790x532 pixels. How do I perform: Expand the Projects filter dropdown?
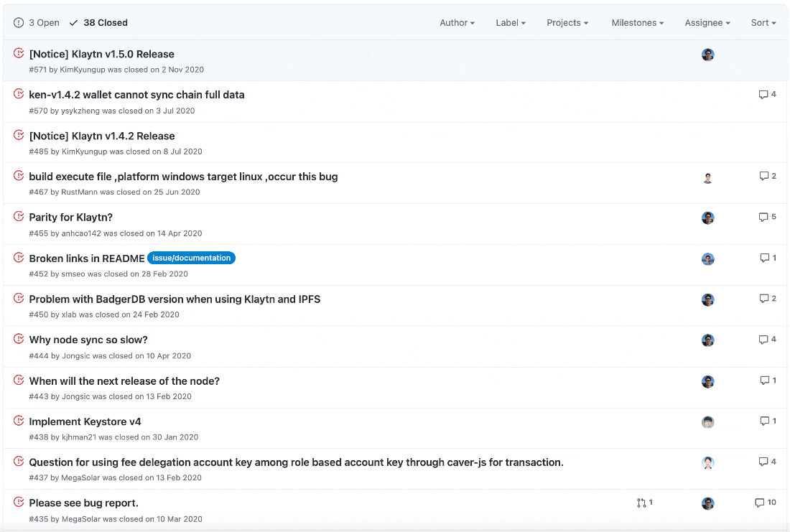567,23
